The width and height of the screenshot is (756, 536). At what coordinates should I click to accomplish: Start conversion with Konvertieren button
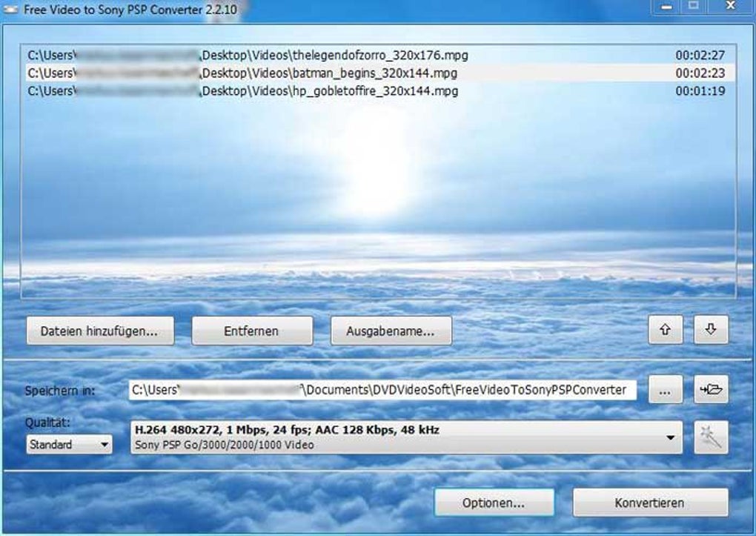651,503
